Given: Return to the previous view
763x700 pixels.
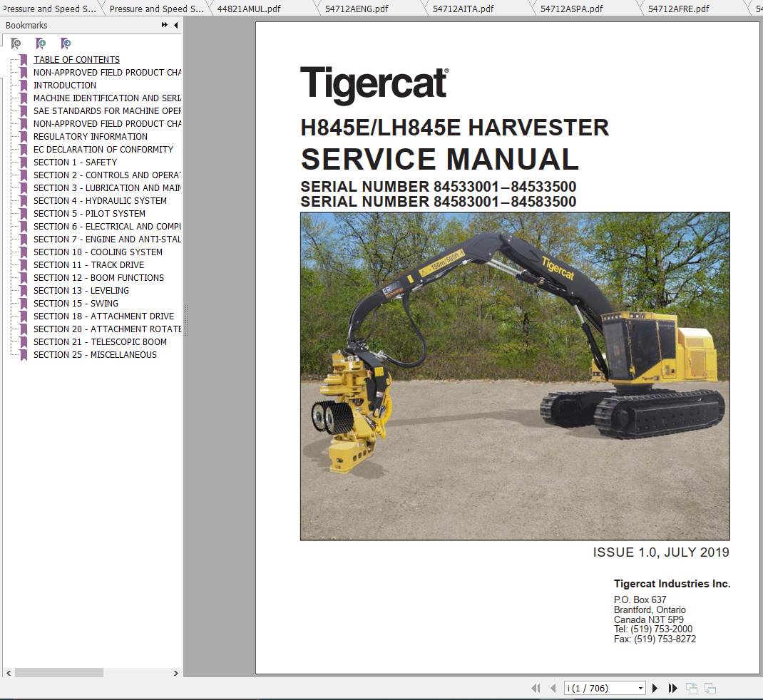Looking at the screenshot, I should tap(691, 687).
